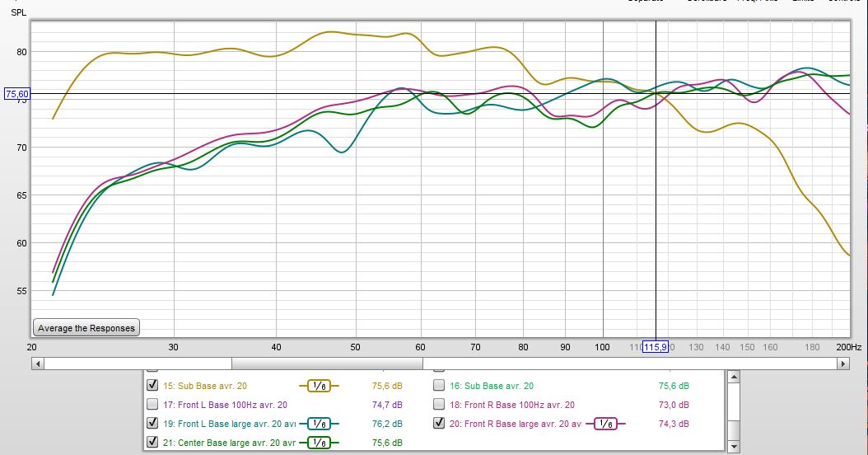Uncheck trace 20: Front R Base large
The height and width of the screenshot is (455, 868).
click(x=439, y=423)
